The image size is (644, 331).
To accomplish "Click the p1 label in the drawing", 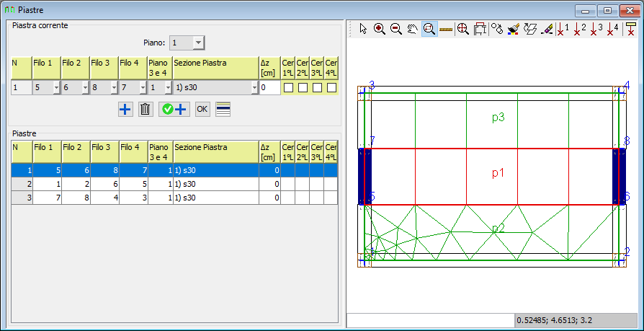I will [x=498, y=174].
